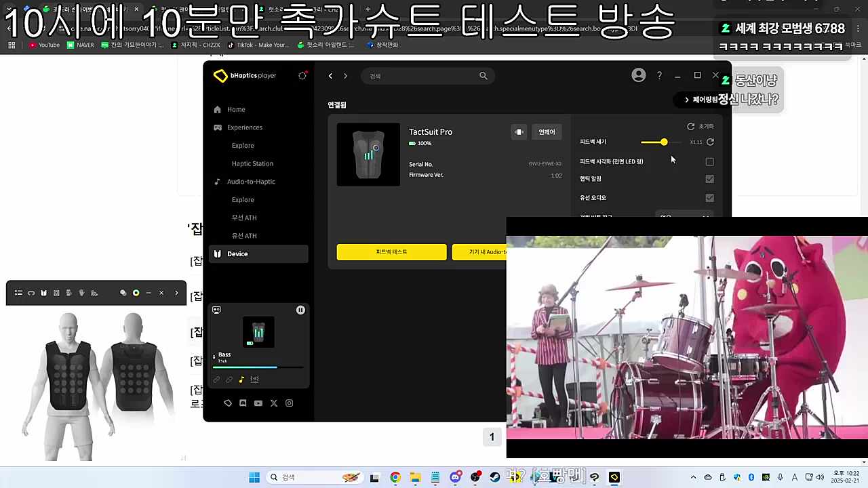
Task: Open the browser apps grid icon
Action: [12, 45]
